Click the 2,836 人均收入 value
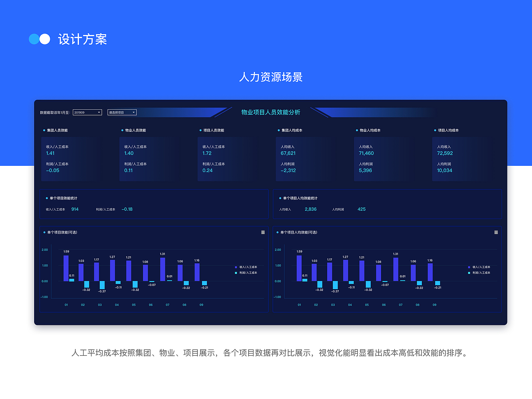The image size is (532, 399). click(x=310, y=209)
